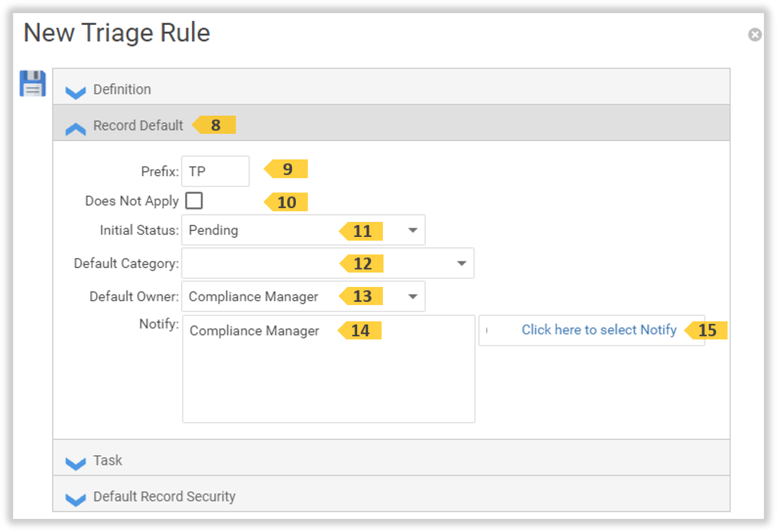This screenshot has height=532, width=777.
Task: Select Compliance Manager in the Notify list
Action: [254, 331]
